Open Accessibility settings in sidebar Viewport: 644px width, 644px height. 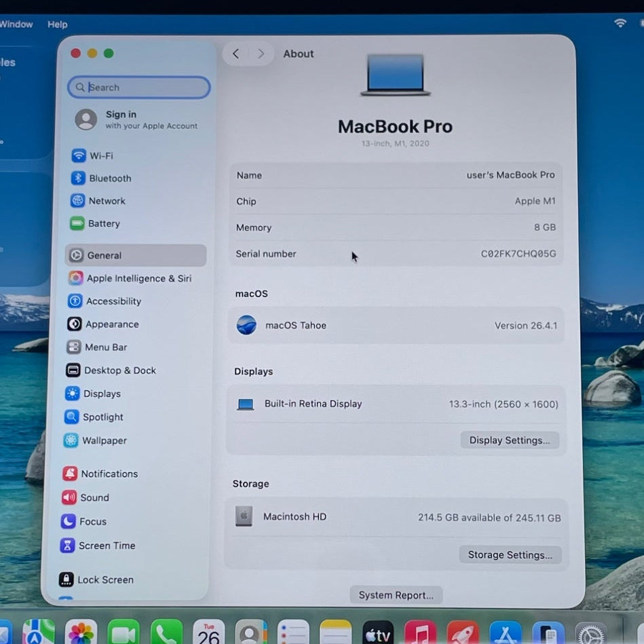pyautogui.click(x=105, y=301)
